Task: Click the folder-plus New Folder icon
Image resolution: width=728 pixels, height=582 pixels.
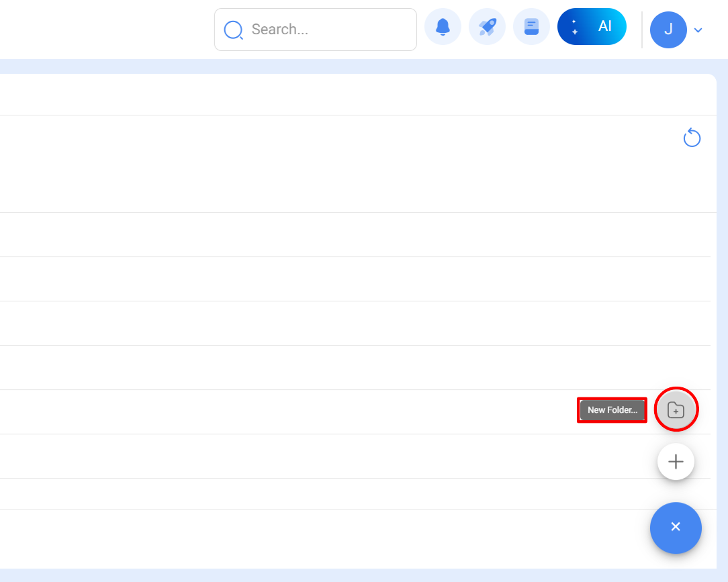Action: pos(676,410)
